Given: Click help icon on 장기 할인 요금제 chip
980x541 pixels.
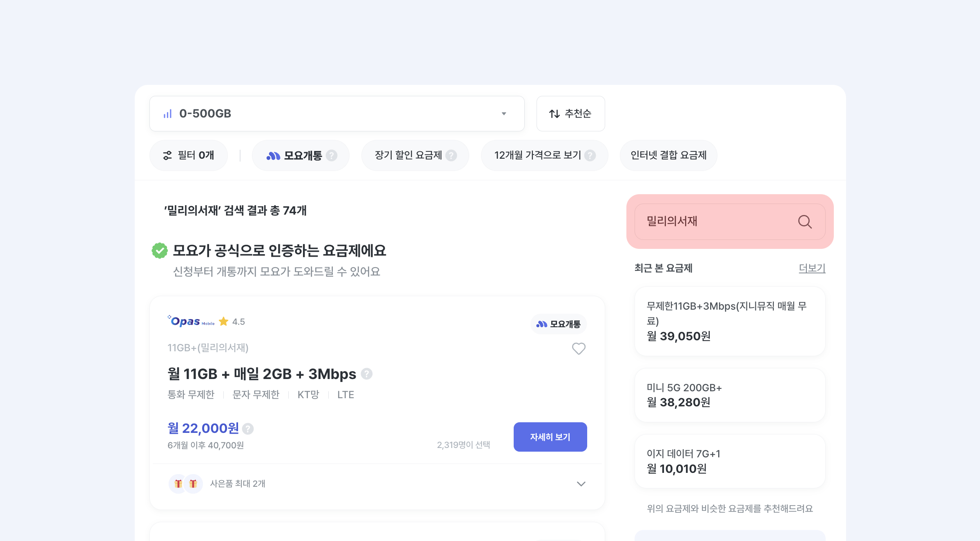Looking at the screenshot, I should pyautogui.click(x=451, y=155).
